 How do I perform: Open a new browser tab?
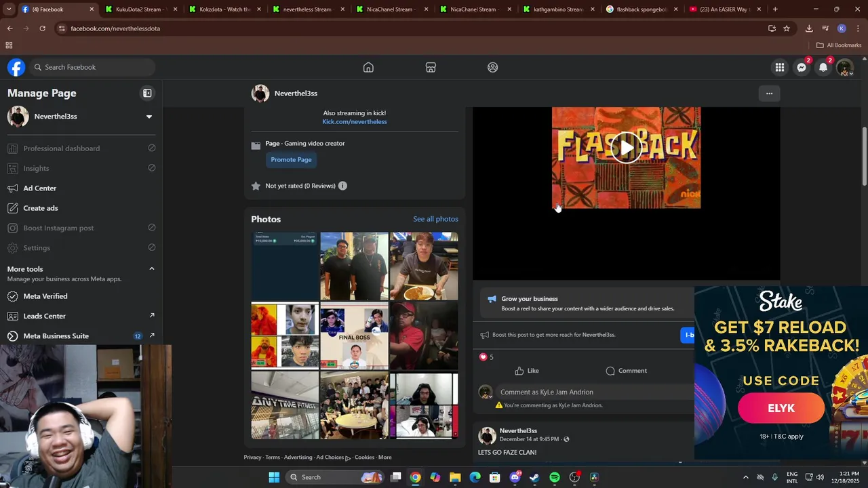[x=775, y=9]
